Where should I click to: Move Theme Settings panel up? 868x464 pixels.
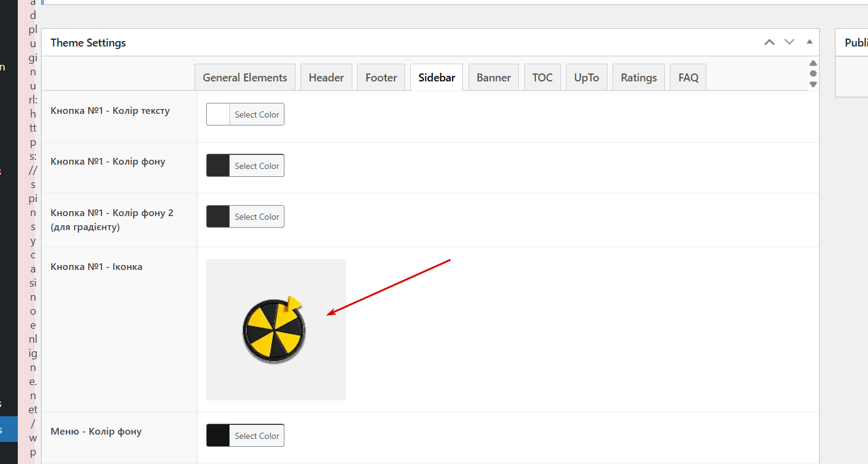pyautogui.click(x=770, y=42)
